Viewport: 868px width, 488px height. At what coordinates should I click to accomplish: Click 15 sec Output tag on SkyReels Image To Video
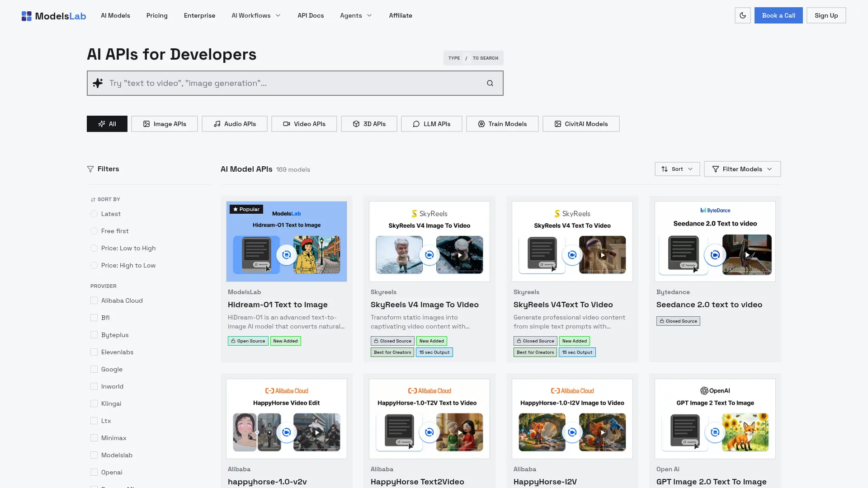point(434,352)
